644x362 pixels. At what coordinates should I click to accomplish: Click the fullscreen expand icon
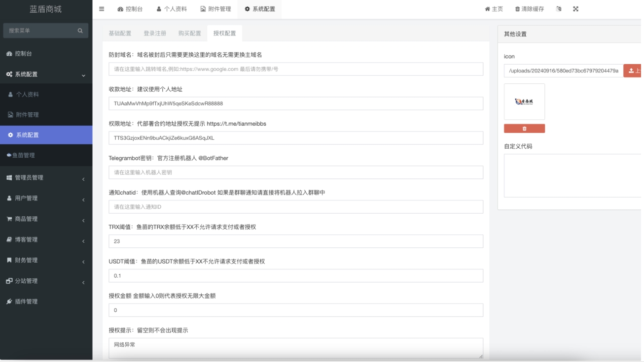[x=575, y=9]
